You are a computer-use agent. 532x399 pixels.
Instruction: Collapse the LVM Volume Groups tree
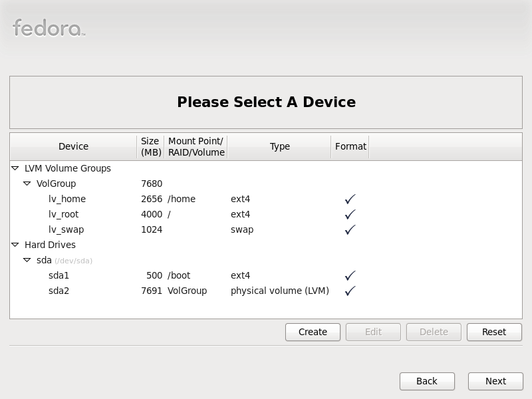click(15, 168)
